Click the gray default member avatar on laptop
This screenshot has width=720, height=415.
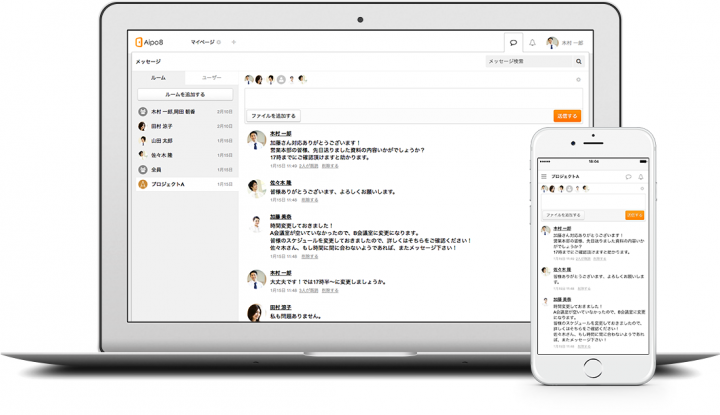(281, 79)
